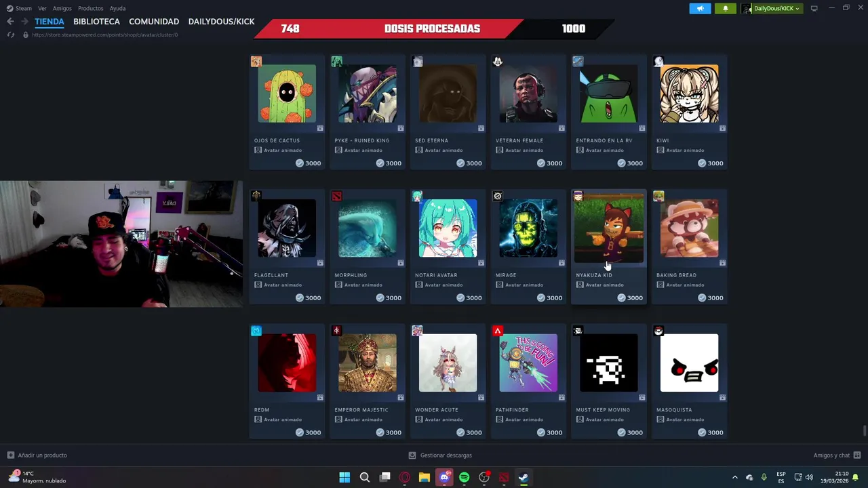Select the Sed Eterna avatar image
Screen dimensions: 868x488
tap(448, 94)
